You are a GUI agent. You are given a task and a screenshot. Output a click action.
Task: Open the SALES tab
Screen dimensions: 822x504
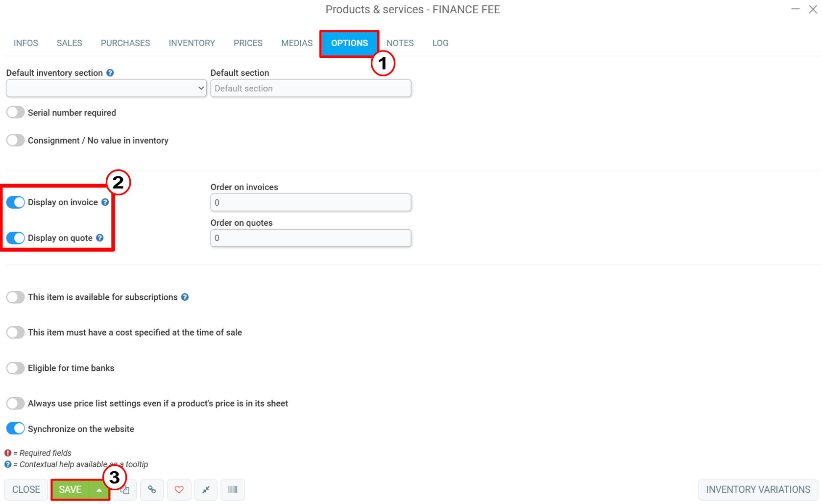click(x=70, y=43)
